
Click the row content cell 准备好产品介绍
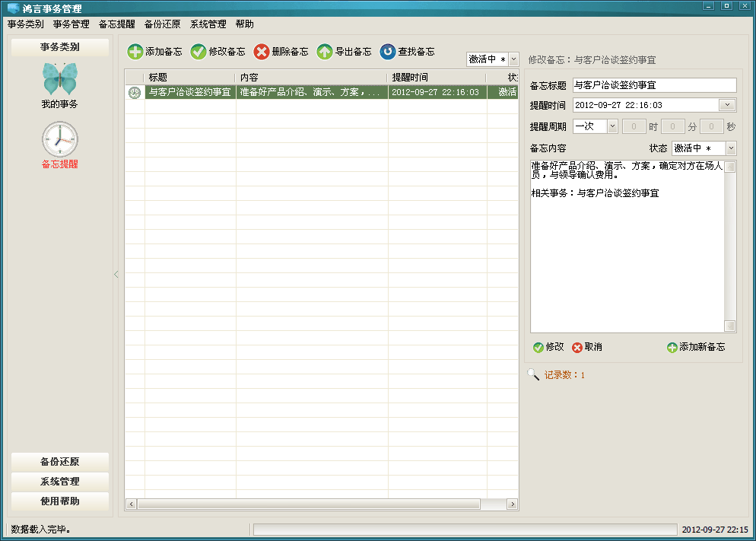312,92
